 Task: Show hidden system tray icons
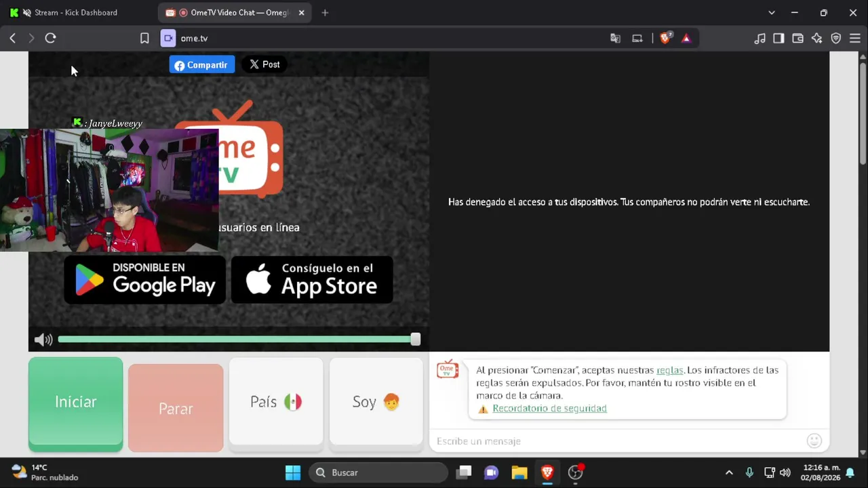[x=729, y=472]
